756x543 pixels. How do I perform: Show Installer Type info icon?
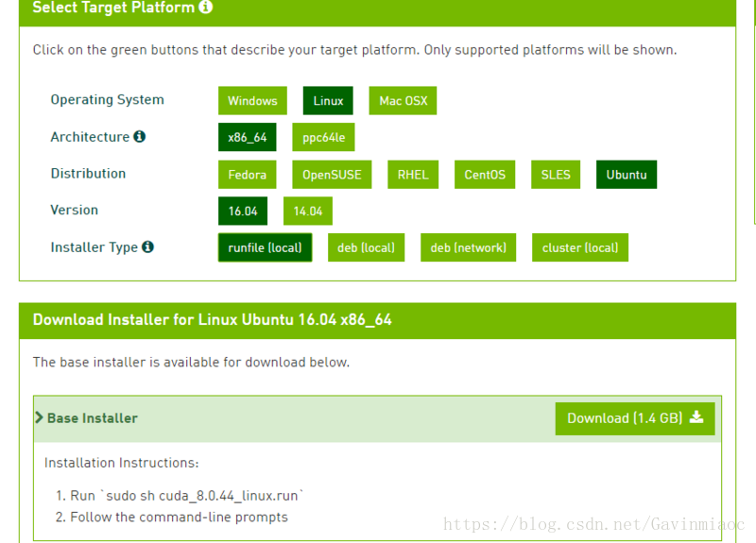click(x=147, y=246)
